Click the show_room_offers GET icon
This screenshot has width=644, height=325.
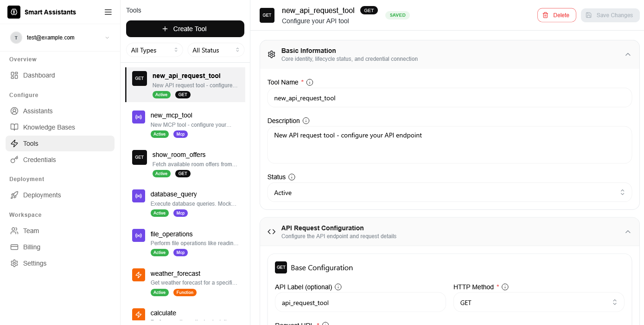(140, 157)
